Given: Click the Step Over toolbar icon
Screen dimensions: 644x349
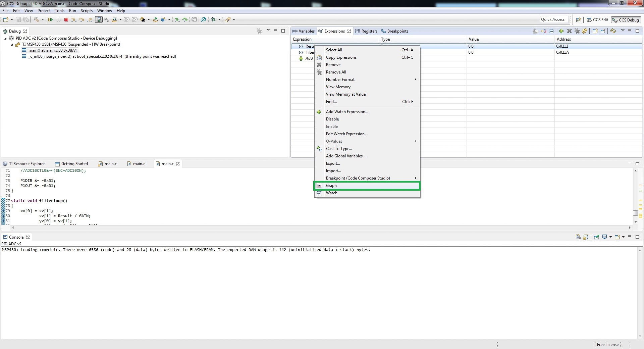Looking at the screenshot, I should [x=82, y=20].
